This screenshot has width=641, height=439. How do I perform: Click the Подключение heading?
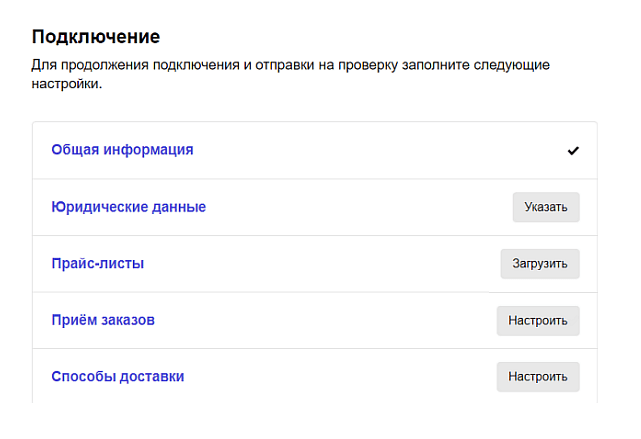(96, 38)
